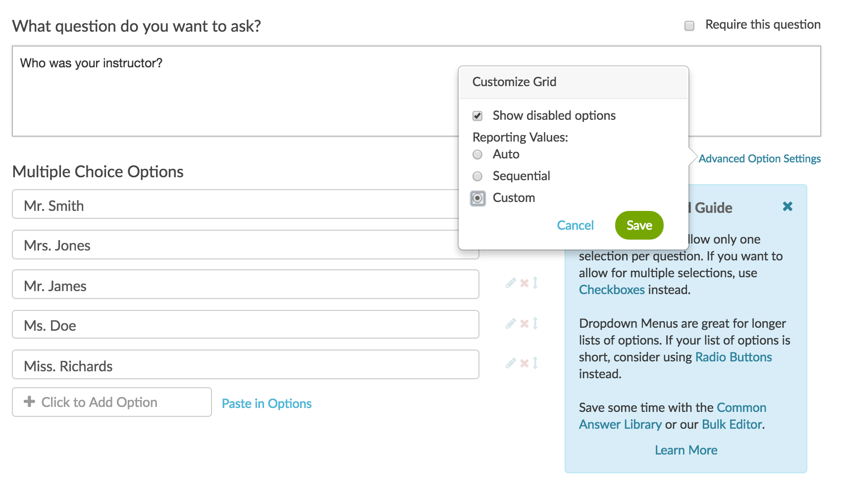Select the Custom reporting values radio
Viewport: 841px width, 504px height.
click(x=477, y=198)
